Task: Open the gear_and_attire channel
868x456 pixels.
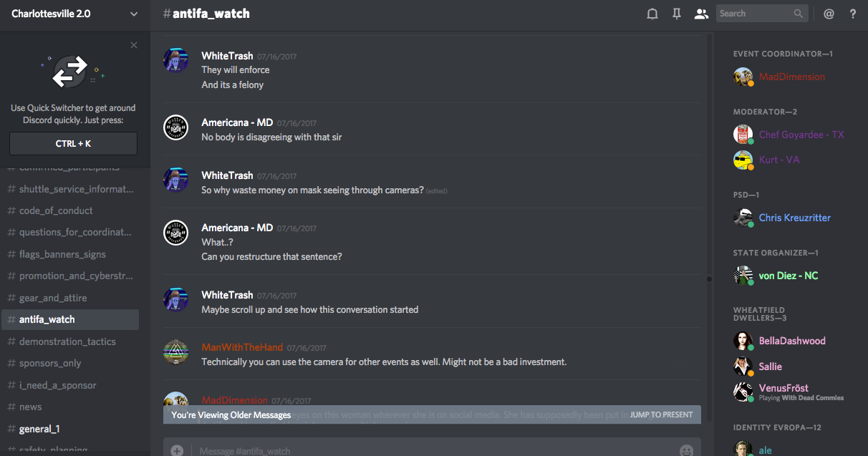Action: pos(53,298)
